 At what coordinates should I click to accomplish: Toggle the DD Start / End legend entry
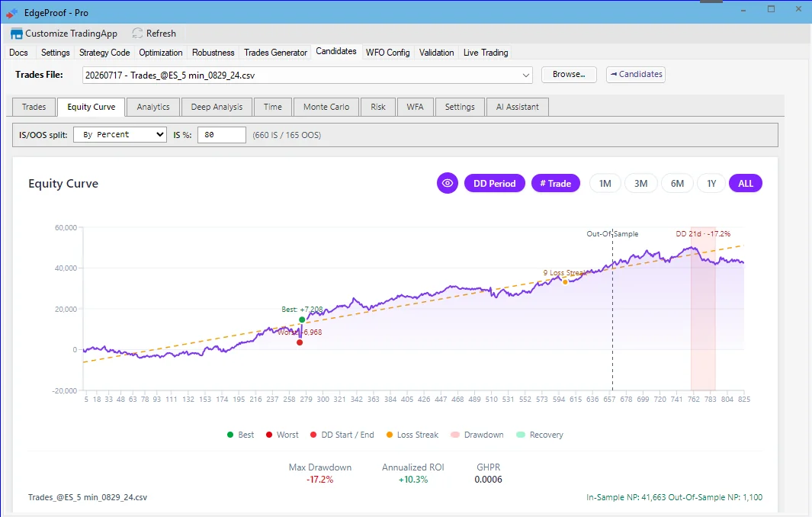[342, 435]
